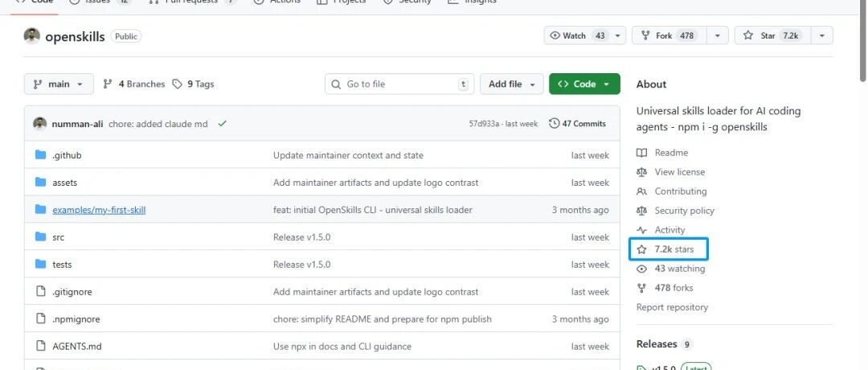Click the src folder icon
This screenshot has width=868, height=370.
pyautogui.click(x=40, y=237)
